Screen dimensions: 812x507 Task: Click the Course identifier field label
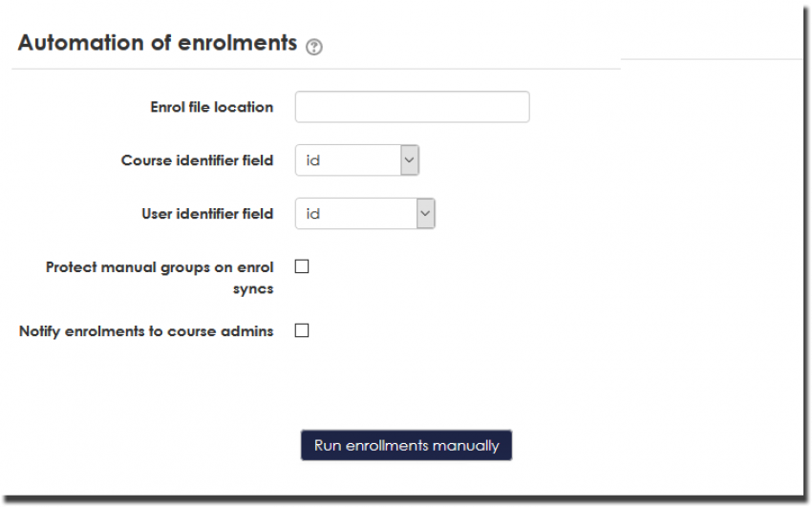197,160
